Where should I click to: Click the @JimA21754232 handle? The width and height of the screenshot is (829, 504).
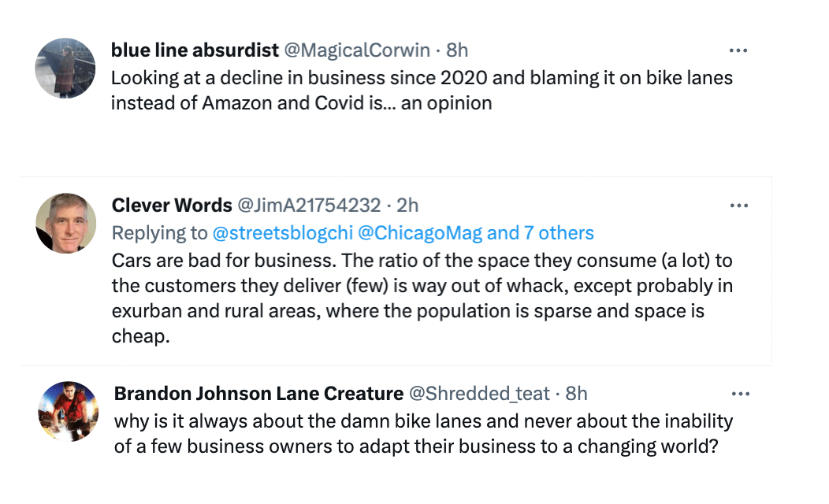point(309,206)
